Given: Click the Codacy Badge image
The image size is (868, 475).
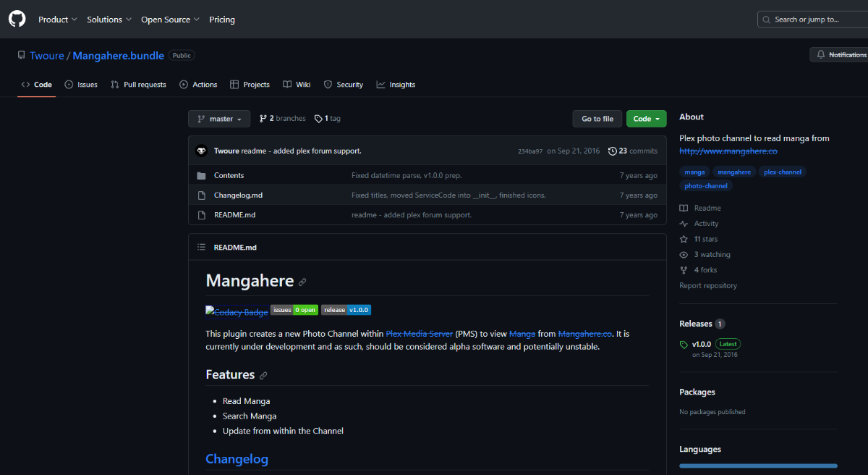Looking at the screenshot, I should point(237,311).
